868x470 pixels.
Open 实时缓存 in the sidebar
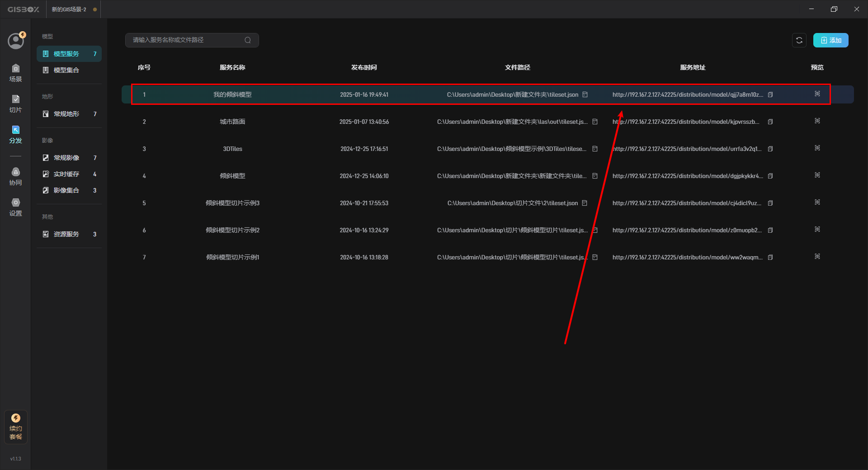coord(69,174)
